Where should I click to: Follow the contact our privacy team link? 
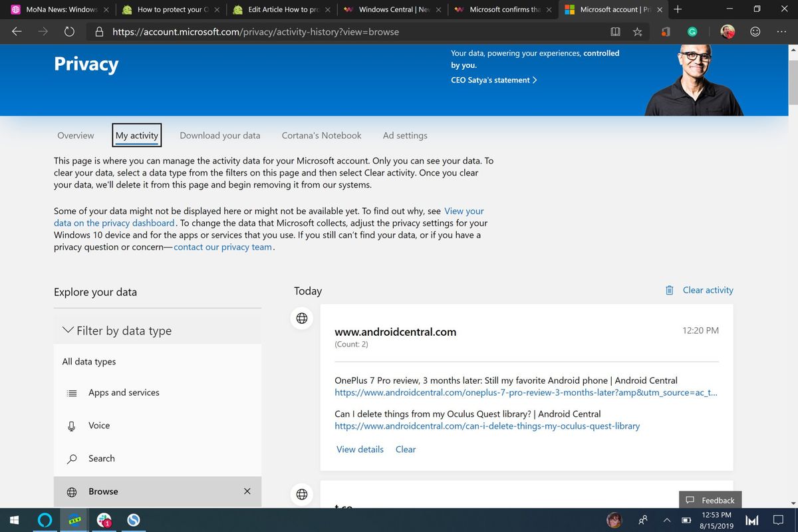pyautogui.click(x=222, y=247)
